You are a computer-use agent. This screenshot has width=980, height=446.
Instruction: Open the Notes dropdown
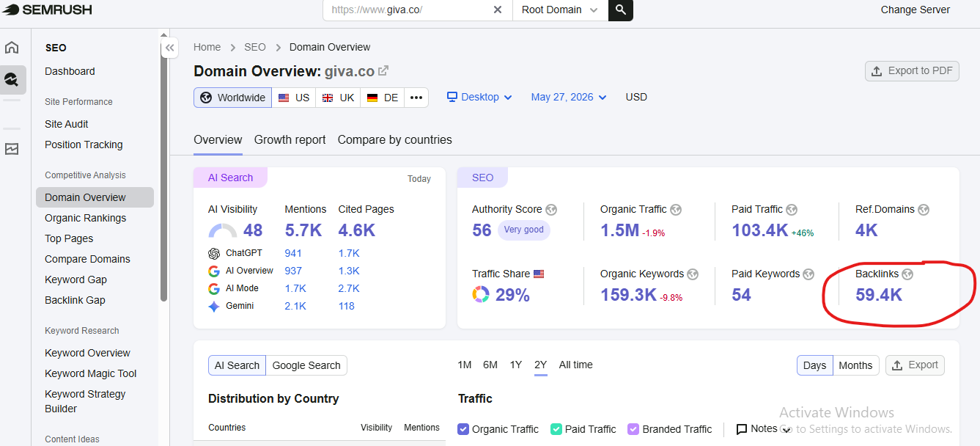(764, 429)
